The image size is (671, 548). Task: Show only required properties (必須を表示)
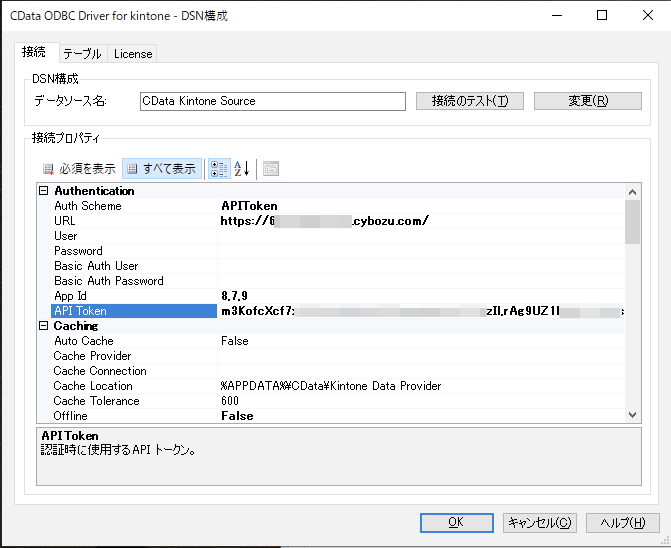79,169
